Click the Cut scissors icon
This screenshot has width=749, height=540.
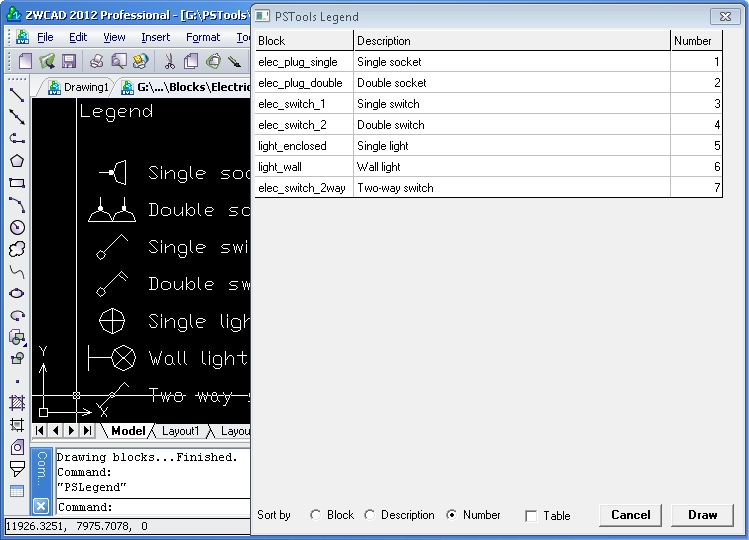[169, 61]
